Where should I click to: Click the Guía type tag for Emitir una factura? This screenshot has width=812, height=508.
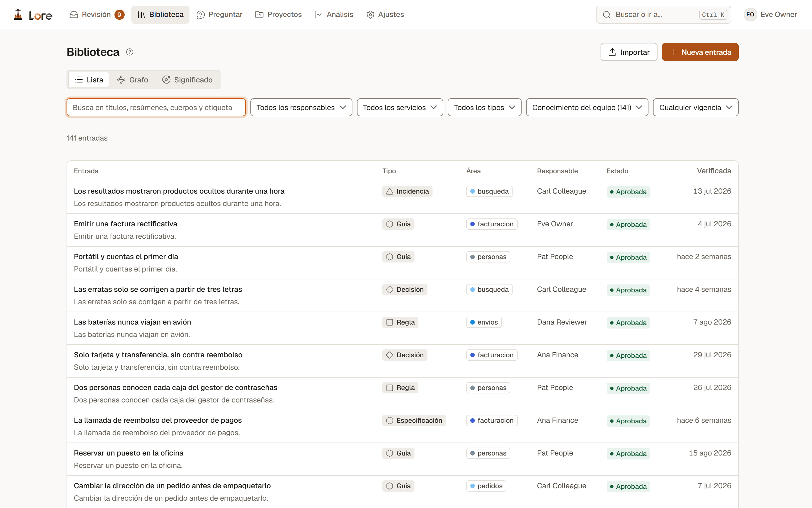click(398, 224)
